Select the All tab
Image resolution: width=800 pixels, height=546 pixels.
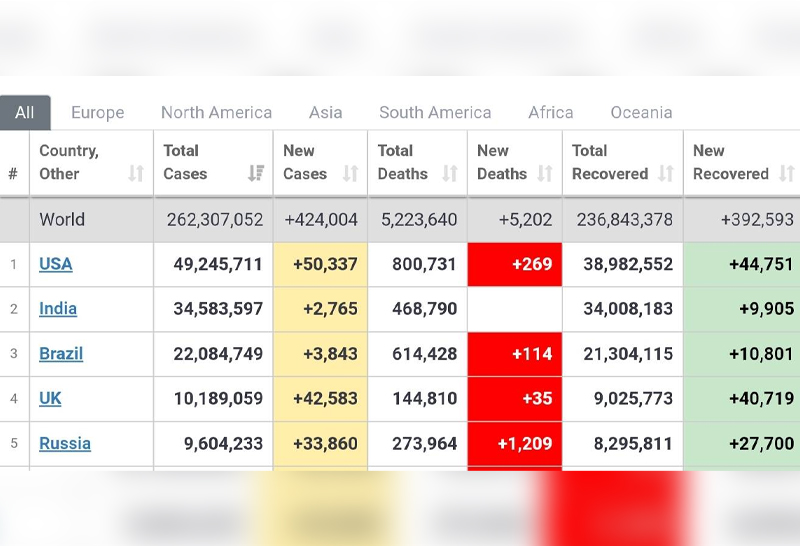25,113
